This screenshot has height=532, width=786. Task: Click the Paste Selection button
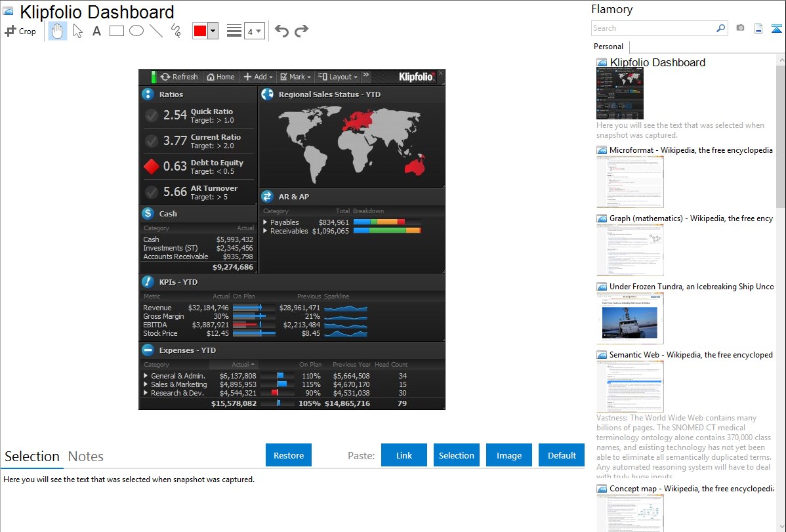tap(456, 455)
